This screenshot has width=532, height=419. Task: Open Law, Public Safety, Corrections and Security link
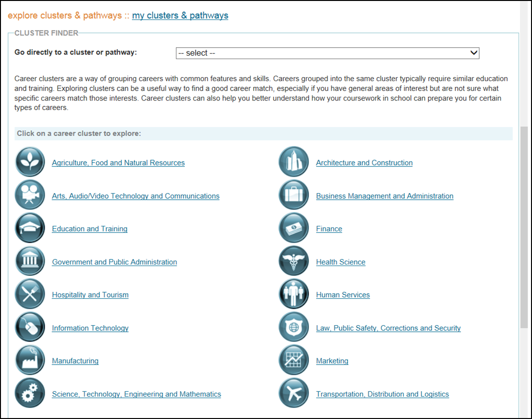pos(388,328)
